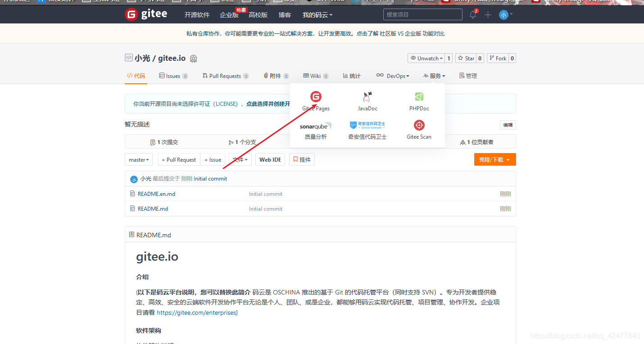The image size is (644, 344).
Task: Open the user avatar menu
Action: pos(504,14)
